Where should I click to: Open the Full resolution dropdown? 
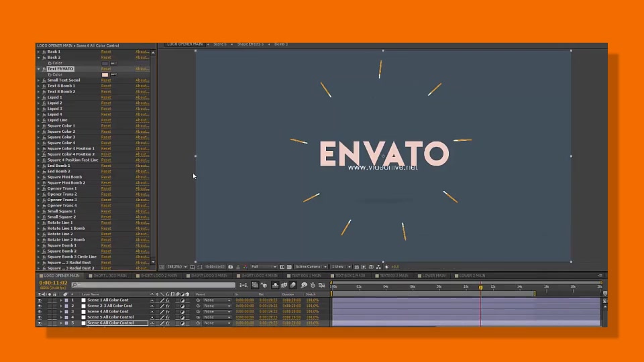click(264, 267)
